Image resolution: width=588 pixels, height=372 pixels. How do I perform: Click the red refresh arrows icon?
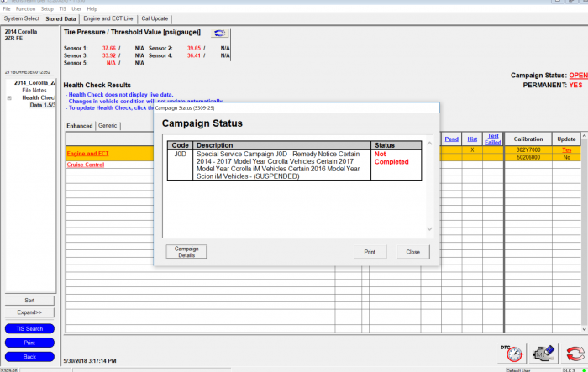pyautogui.click(x=575, y=352)
